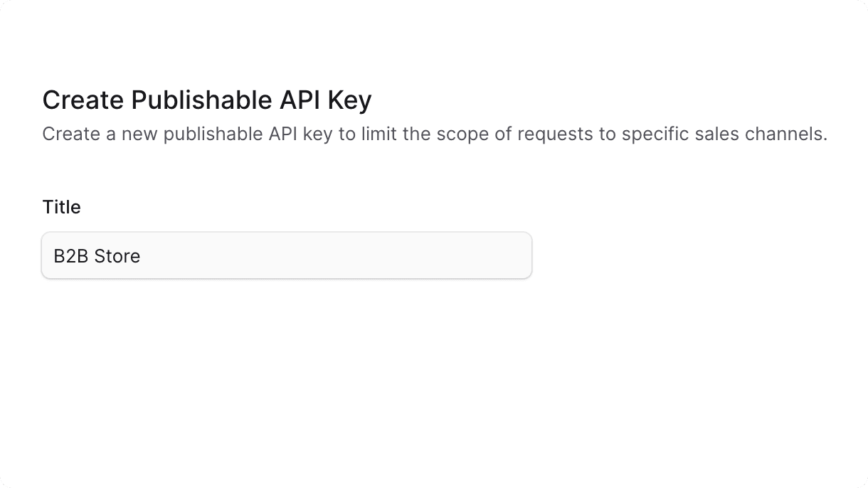Click the end of the B2B Store text
Screen dimensions: 868x488
[x=141, y=256]
